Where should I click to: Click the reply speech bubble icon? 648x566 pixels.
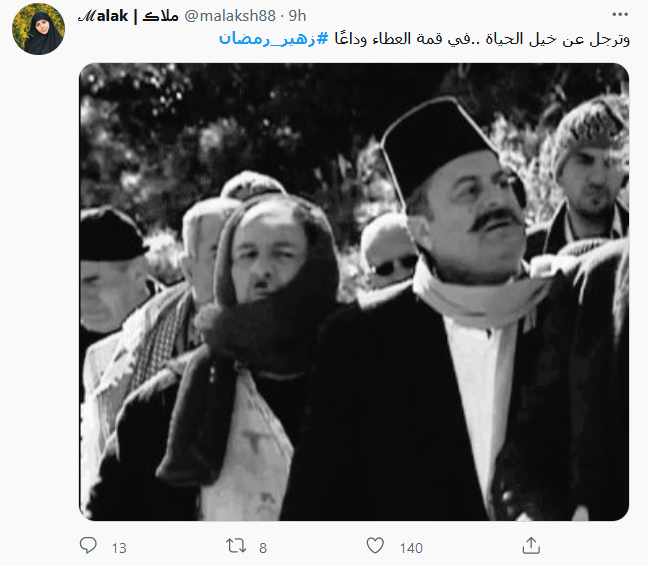(x=88, y=545)
